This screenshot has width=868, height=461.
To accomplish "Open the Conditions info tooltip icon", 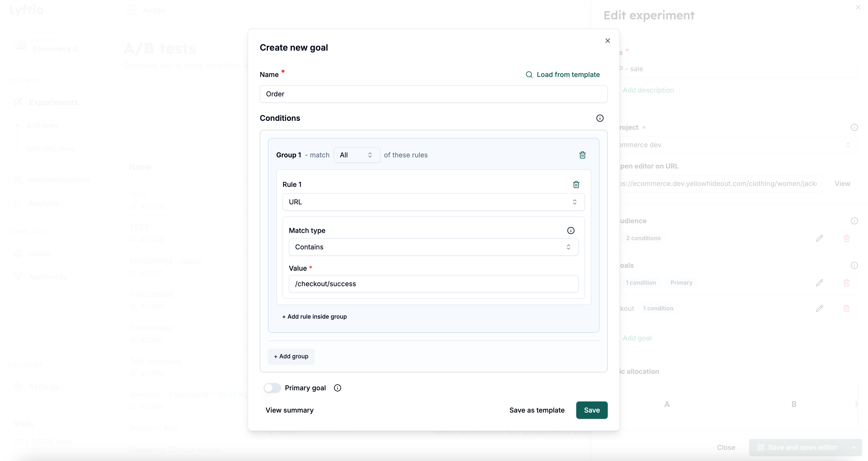I will pos(600,118).
